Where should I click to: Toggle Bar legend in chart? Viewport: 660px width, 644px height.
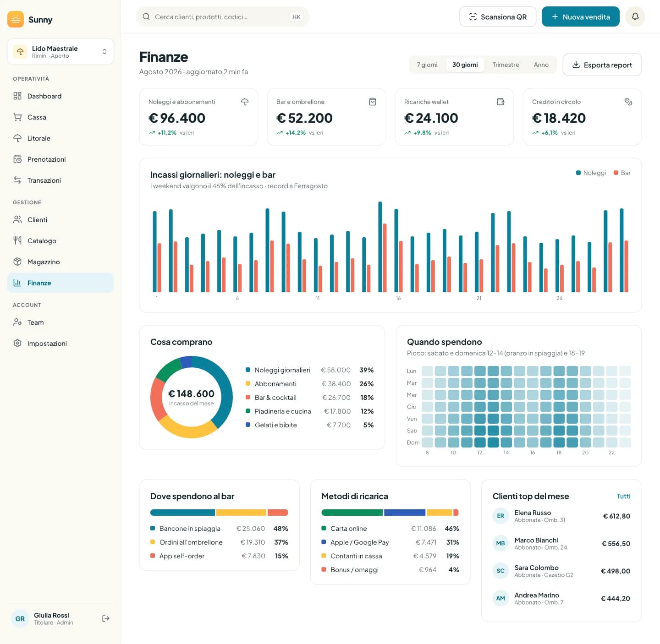click(622, 173)
